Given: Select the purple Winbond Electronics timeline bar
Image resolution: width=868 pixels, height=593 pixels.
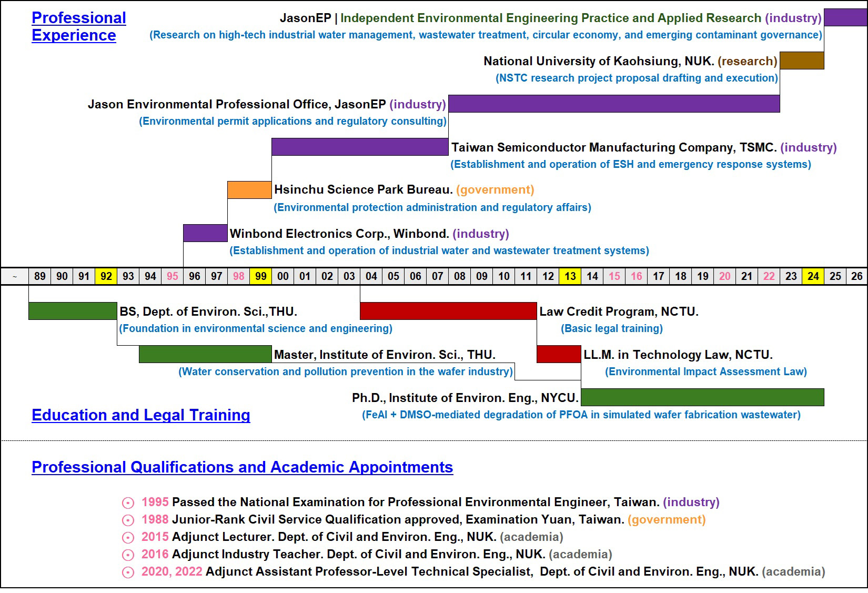Looking at the screenshot, I should (x=205, y=233).
